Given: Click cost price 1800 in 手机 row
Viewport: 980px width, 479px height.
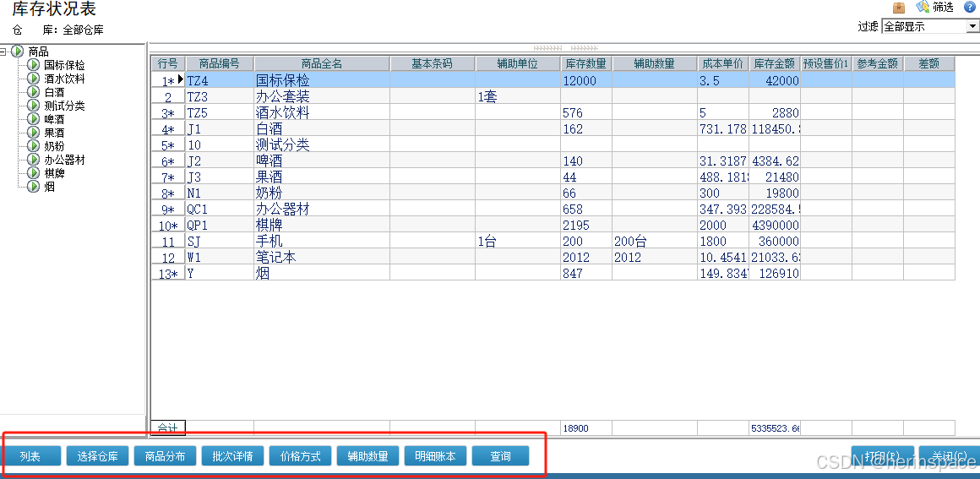Looking at the screenshot, I should [723, 241].
